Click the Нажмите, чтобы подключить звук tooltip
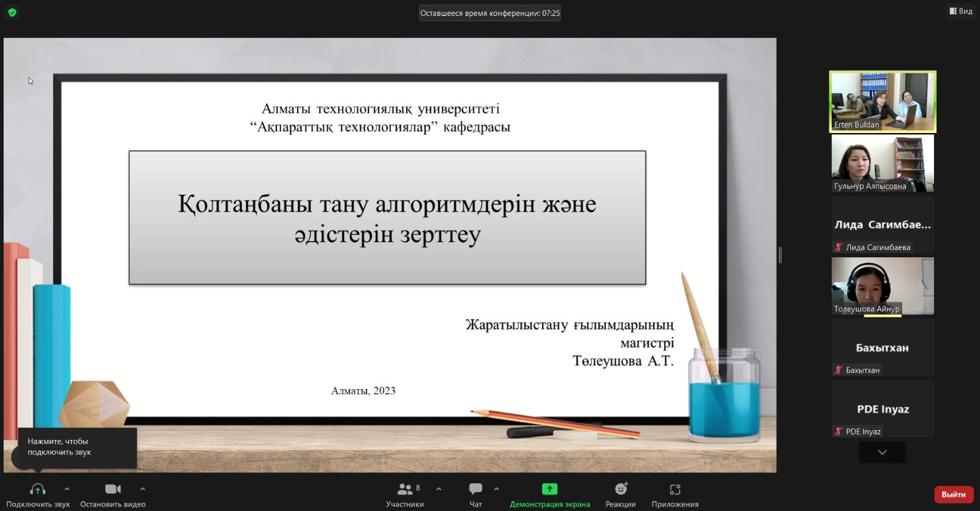The height and width of the screenshot is (511, 980). pyautogui.click(x=77, y=447)
